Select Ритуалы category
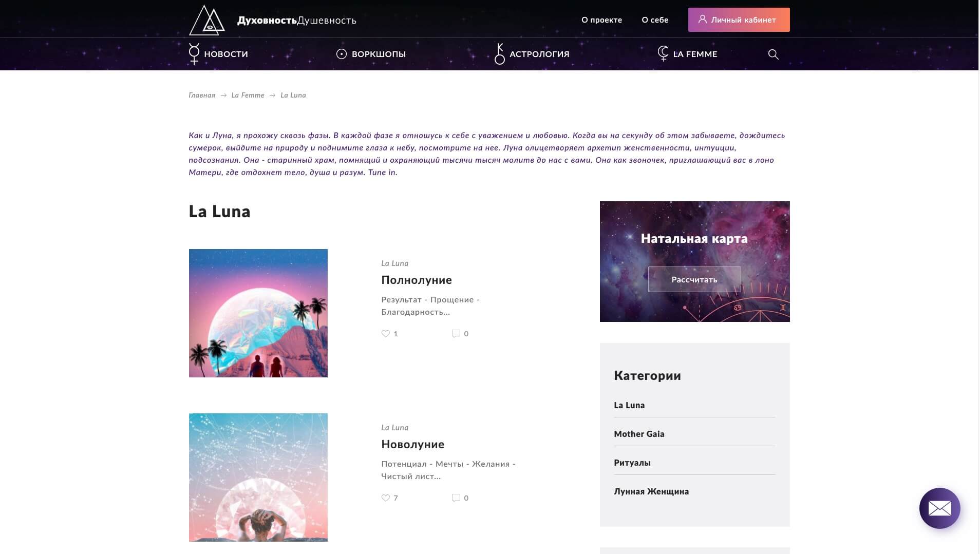Viewport: 980px width, 554px height. tap(632, 463)
